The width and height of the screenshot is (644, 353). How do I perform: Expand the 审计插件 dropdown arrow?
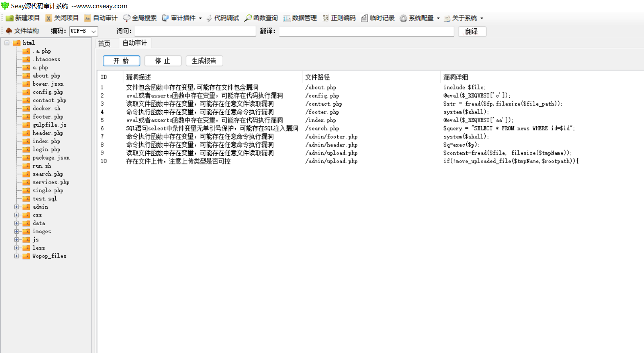200,18
